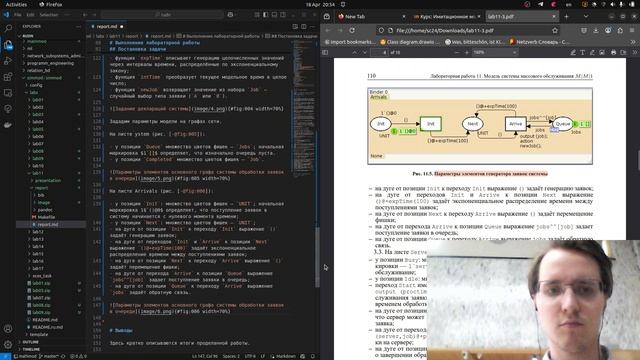
Task: Switch to the New Tab tab in Firefox
Action: click(372, 17)
